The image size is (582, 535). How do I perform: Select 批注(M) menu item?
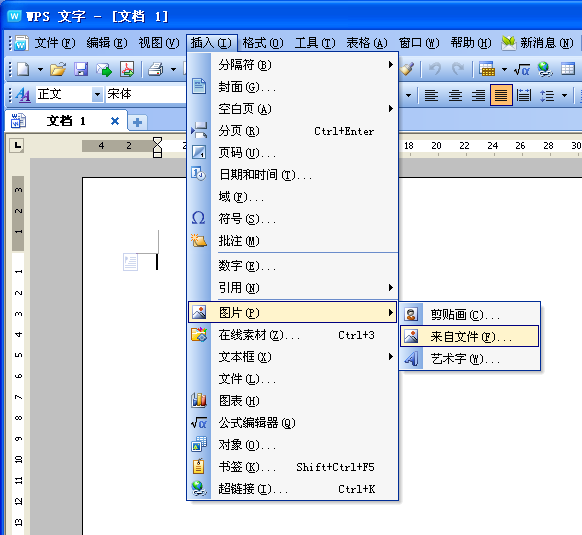coord(293,241)
